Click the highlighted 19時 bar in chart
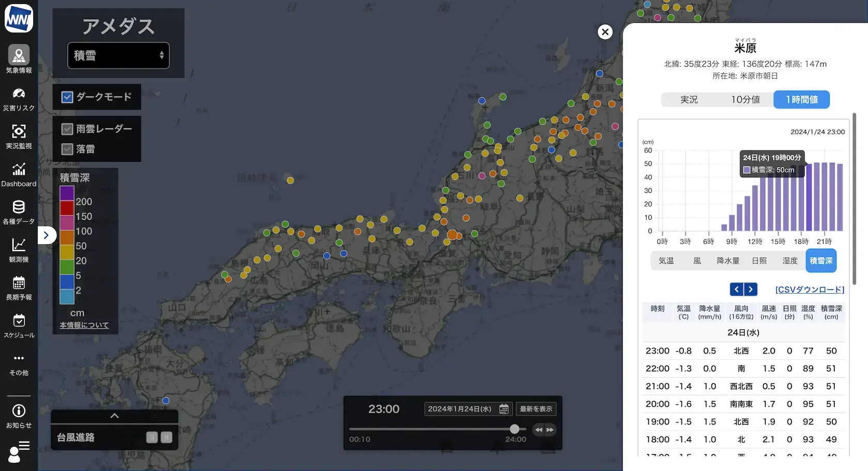The width and height of the screenshot is (868, 471). point(809,197)
